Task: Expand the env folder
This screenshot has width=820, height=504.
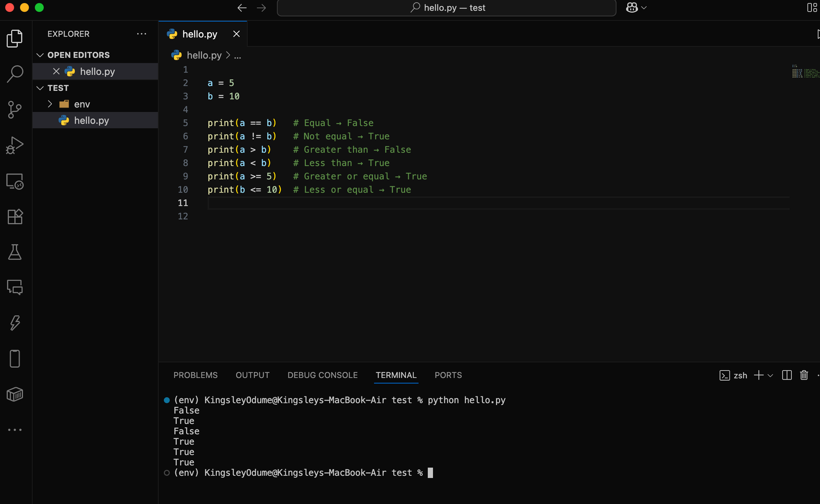Action: (x=50, y=103)
